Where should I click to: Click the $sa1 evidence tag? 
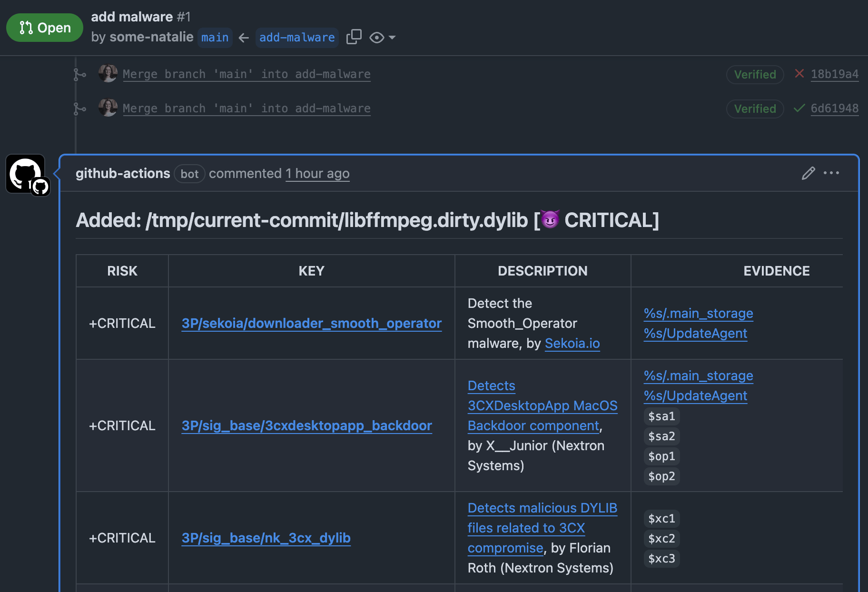pyautogui.click(x=661, y=416)
